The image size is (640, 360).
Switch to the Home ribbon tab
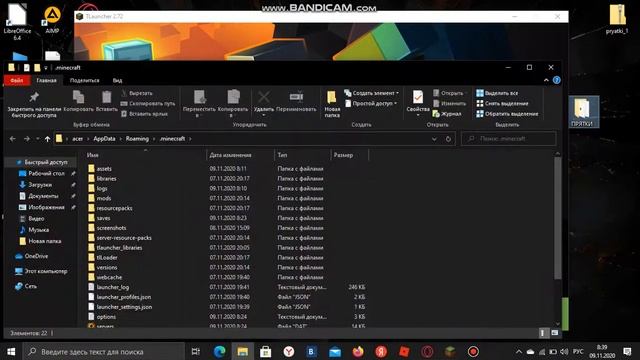46,80
